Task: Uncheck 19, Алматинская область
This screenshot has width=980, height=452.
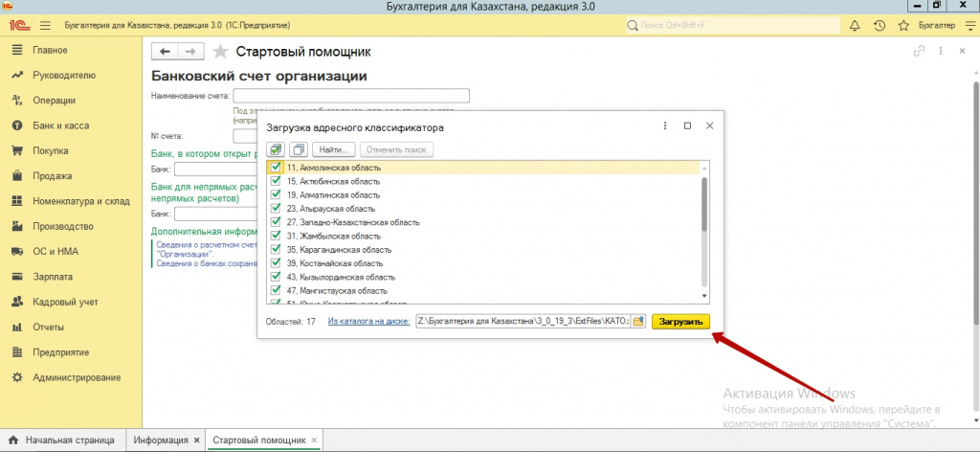Action: click(276, 195)
